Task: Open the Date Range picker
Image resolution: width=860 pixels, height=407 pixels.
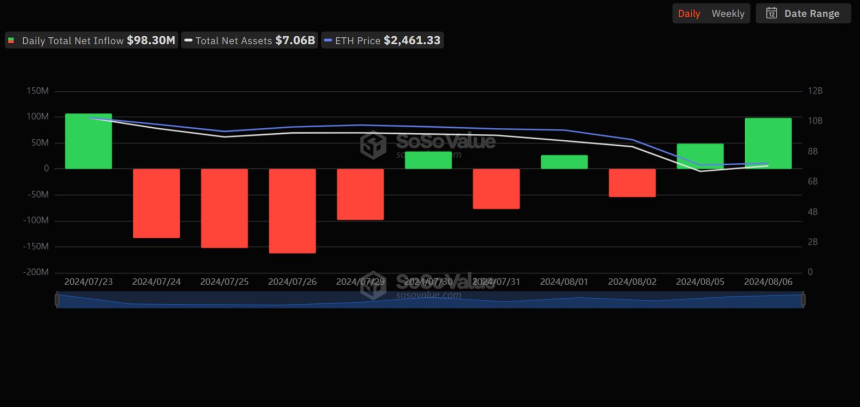Action: tap(803, 14)
